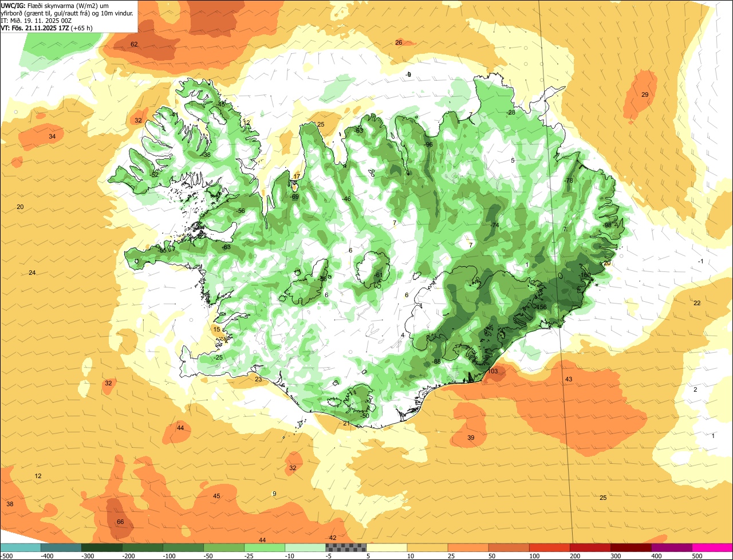The image size is (733, 560).
Task: Select the pale yellow 5 to 10 swatch
Action: point(387,547)
